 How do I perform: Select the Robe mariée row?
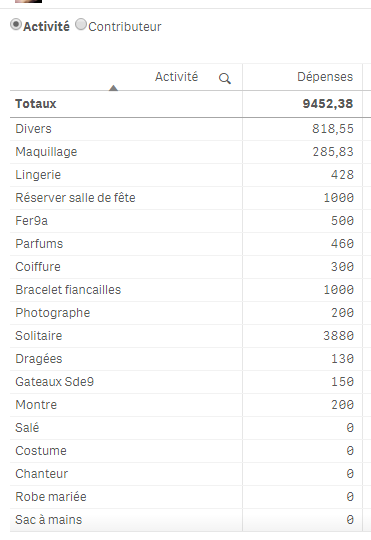click(186, 497)
